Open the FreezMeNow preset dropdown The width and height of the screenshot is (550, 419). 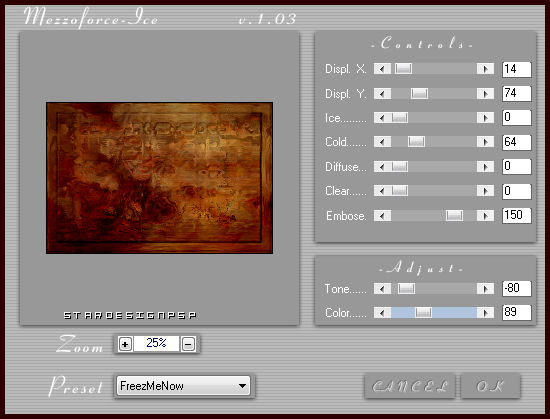(x=183, y=386)
